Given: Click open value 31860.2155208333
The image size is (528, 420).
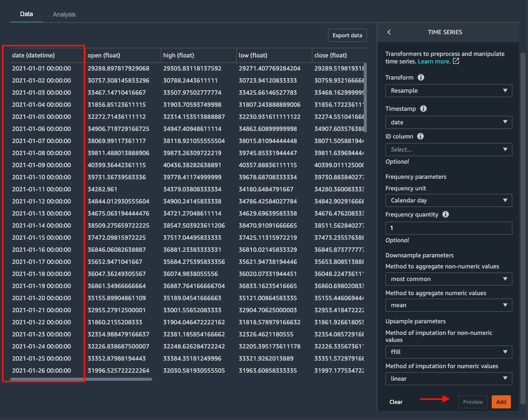Looking at the screenshot, I should 115,322.
